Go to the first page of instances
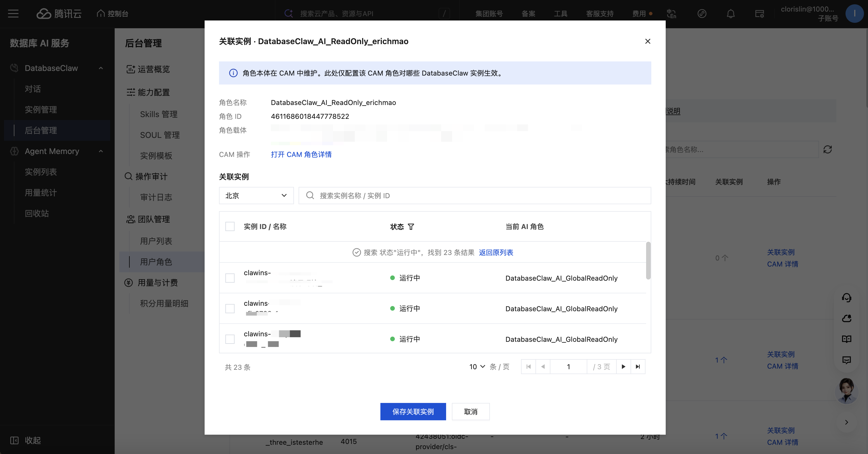This screenshot has height=454, width=868. 529,367
